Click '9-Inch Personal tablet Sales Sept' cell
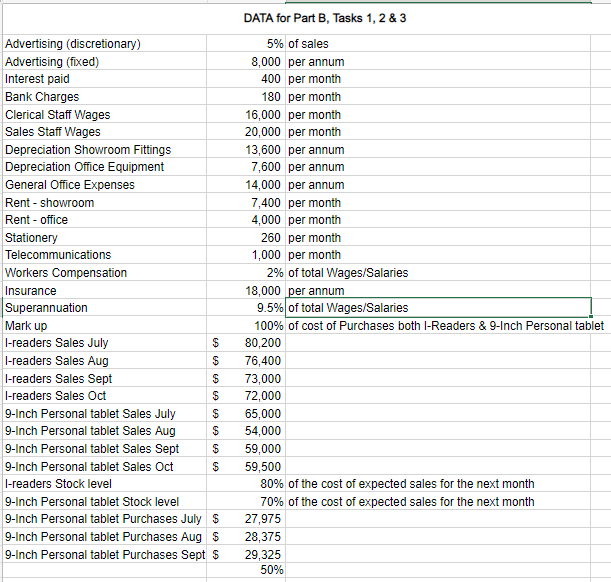611x582 pixels. (x=104, y=449)
